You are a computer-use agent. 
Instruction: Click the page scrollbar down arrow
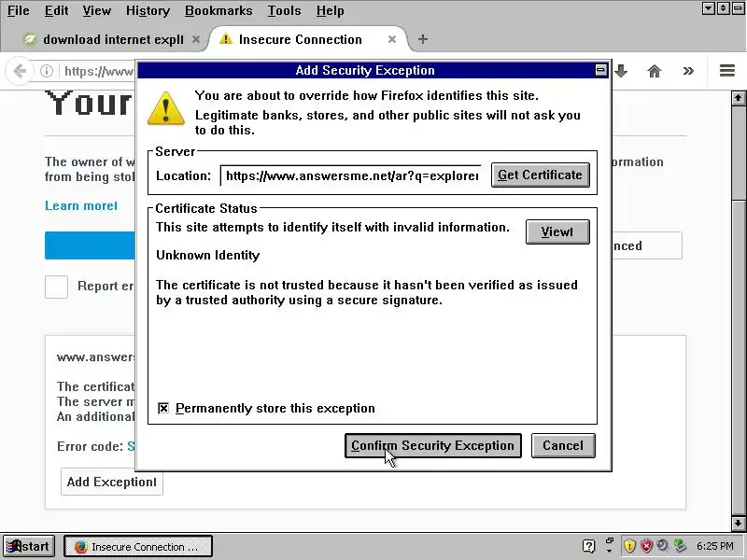738,523
